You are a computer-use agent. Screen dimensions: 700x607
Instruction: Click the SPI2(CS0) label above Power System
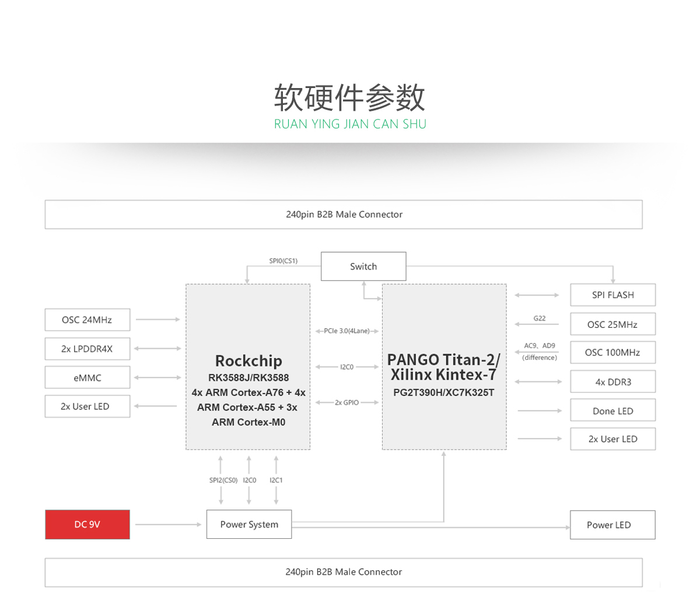(223, 480)
